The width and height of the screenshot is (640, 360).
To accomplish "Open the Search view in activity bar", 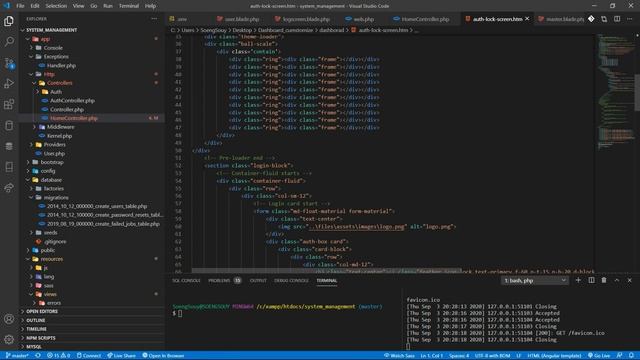I will (x=9, y=42).
